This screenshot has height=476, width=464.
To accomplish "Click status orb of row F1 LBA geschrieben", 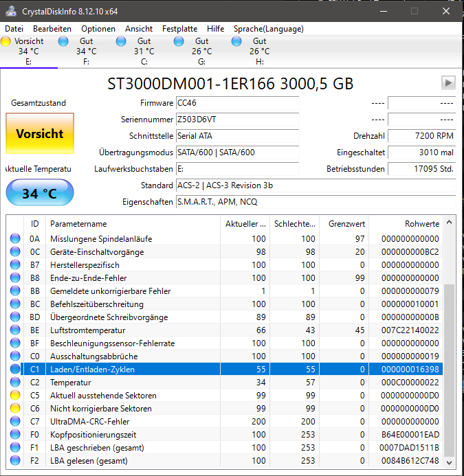I will (x=15, y=447).
